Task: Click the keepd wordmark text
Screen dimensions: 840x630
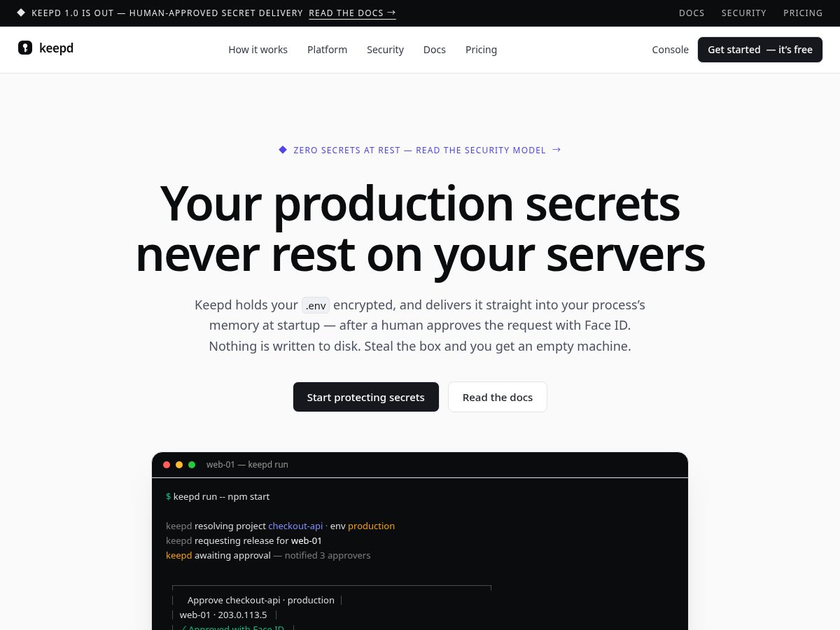Action: click(x=57, y=48)
